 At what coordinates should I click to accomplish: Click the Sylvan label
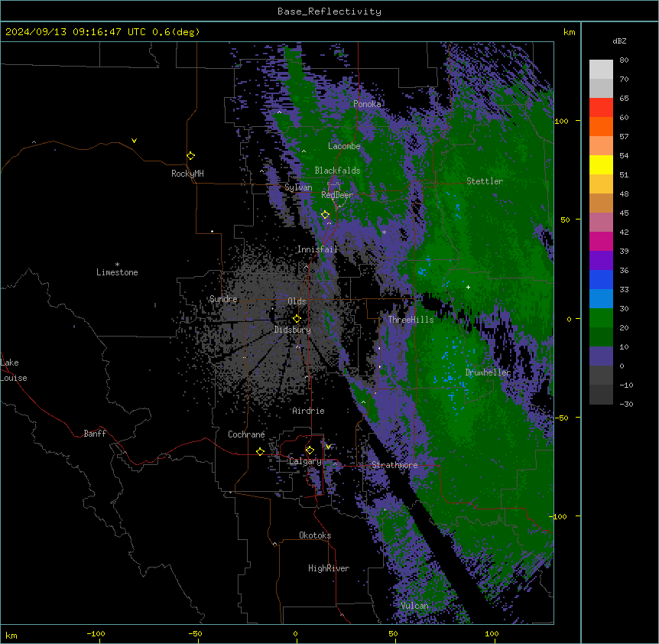point(298,187)
